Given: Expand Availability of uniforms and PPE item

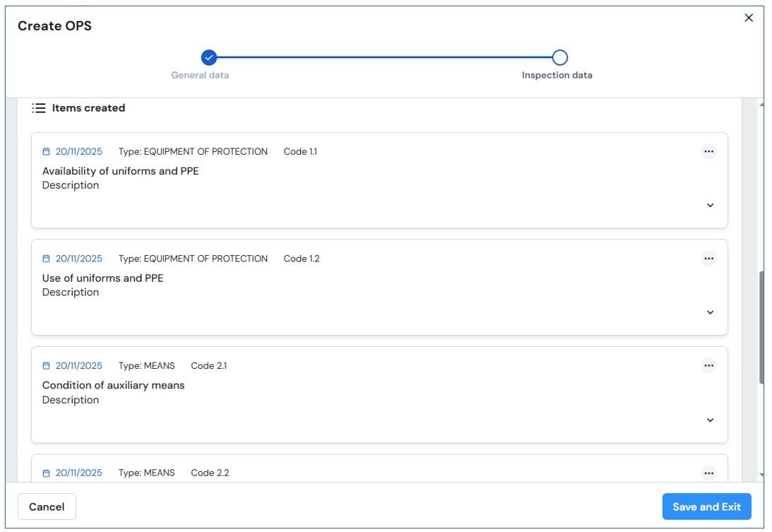Looking at the screenshot, I should [710, 206].
